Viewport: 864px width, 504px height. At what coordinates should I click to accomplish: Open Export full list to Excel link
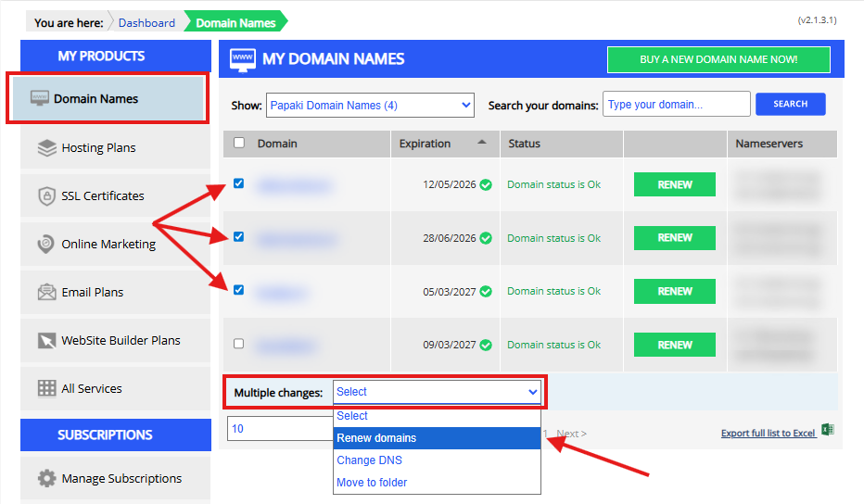click(768, 434)
